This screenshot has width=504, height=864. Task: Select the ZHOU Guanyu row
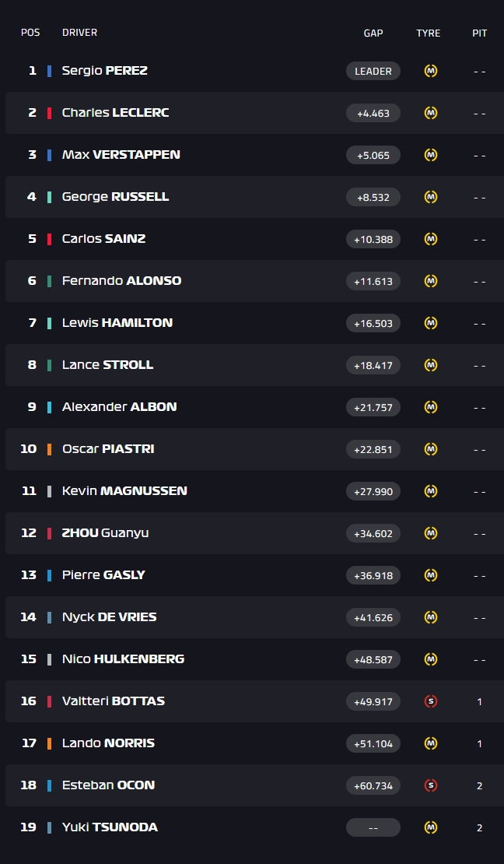(254, 533)
